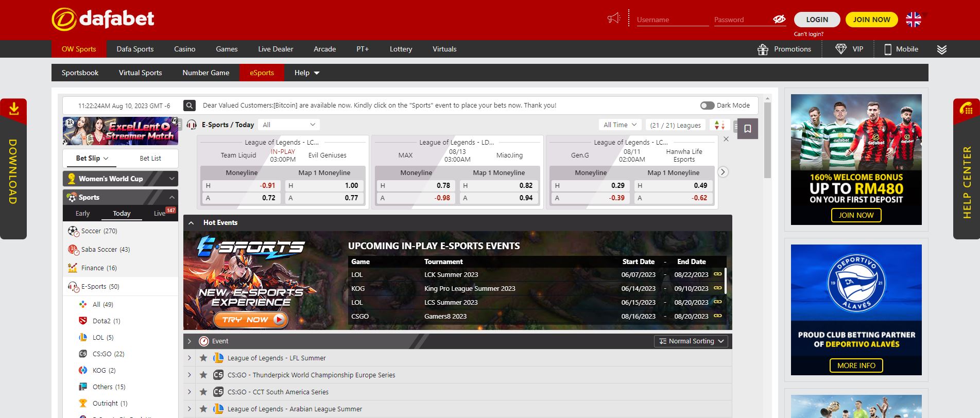Click TRY NOW on E-Sports banner

[250, 320]
